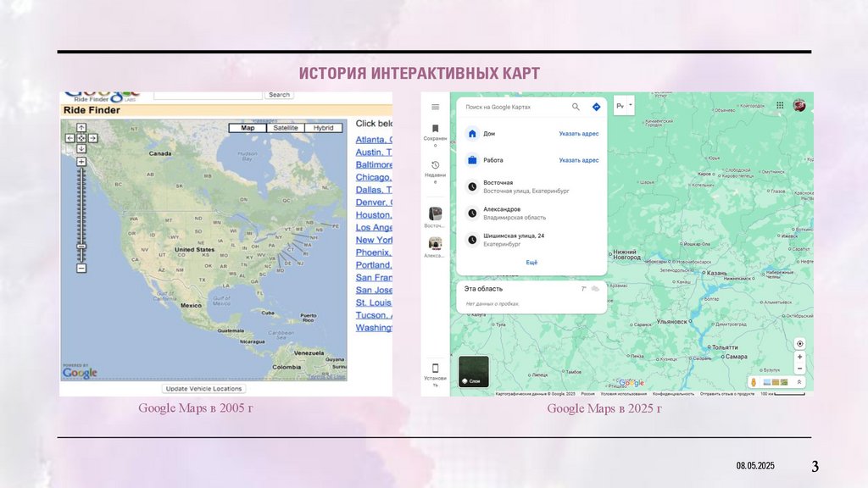868x488 pixels.
Task: Click the Work (Работа) briefcase icon
Action: tap(472, 160)
